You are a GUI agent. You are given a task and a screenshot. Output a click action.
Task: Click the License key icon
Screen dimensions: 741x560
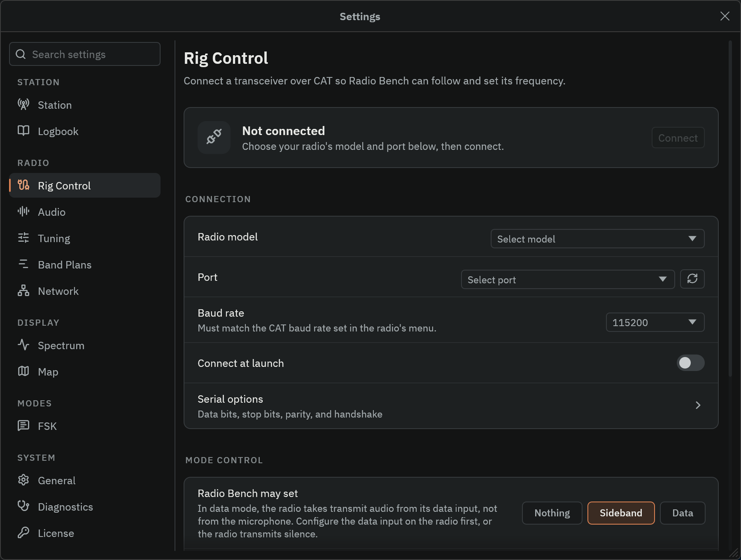(x=23, y=533)
